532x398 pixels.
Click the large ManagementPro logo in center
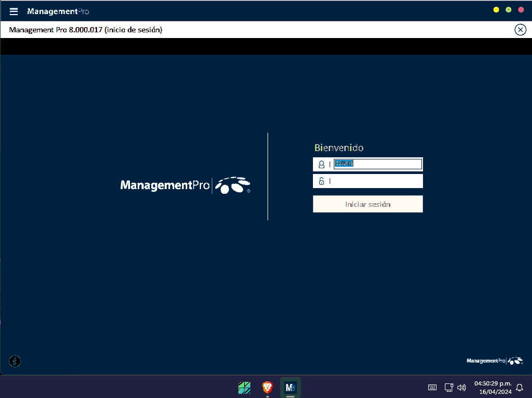coord(185,185)
